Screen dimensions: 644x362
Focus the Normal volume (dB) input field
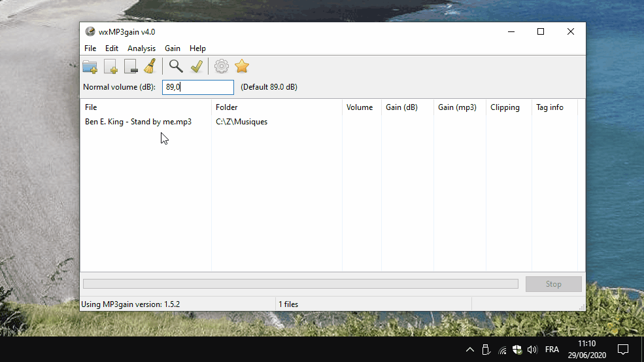[x=198, y=87]
